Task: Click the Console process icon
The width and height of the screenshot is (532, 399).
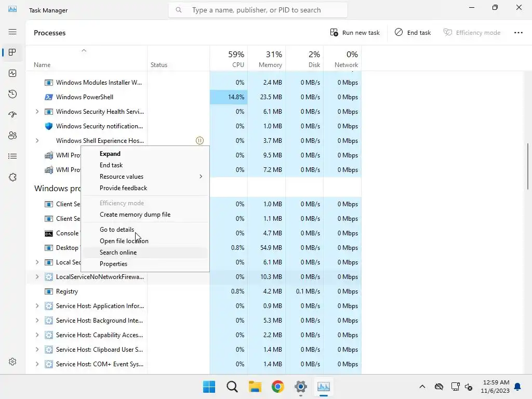Action: (49, 233)
